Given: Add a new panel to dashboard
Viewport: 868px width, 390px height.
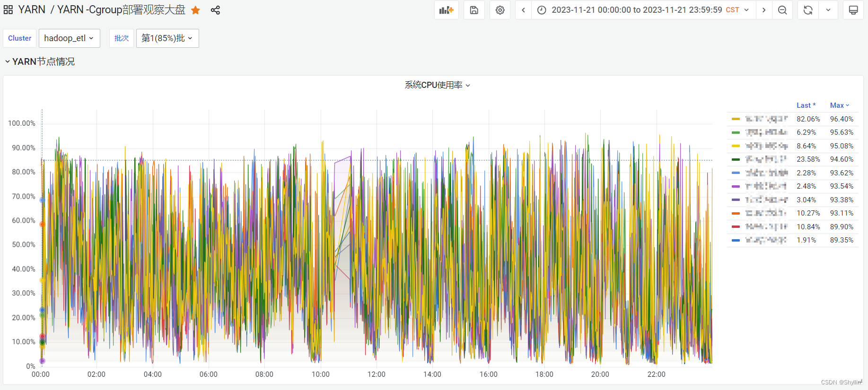Looking at the screenshot, I should (x=447, y=10).
